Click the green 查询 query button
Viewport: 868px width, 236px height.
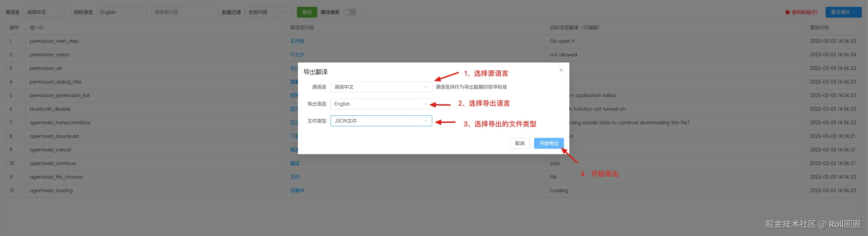pos(307,12)
